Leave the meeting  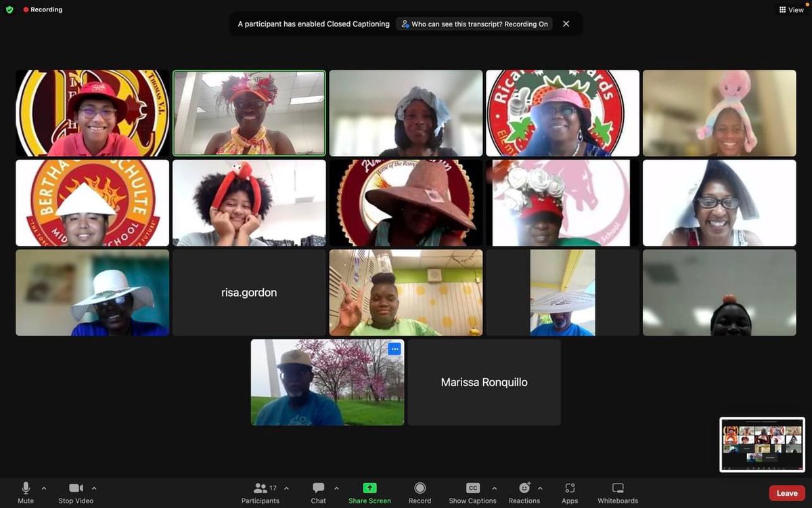click(787, 493)
